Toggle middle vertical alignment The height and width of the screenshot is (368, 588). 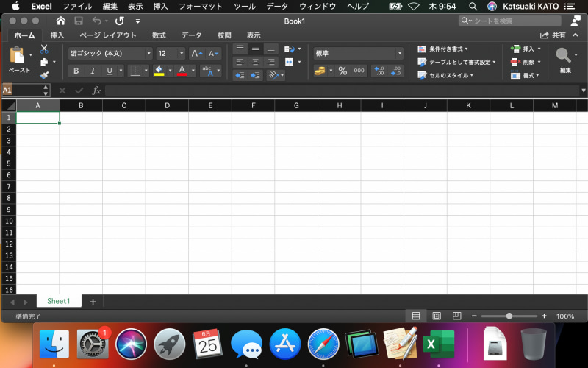[x=255, y=49]
